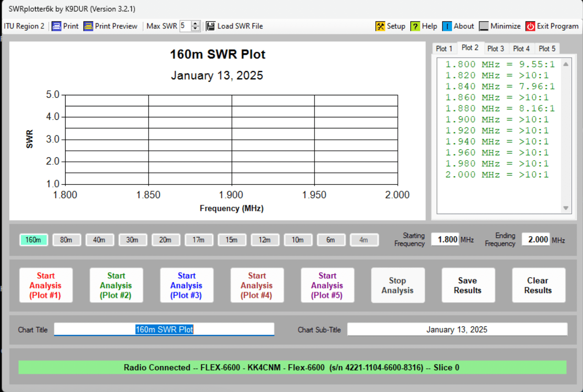Click the Ending Frequency 2.000 field
Screen dimensions: 583x392
536,239
